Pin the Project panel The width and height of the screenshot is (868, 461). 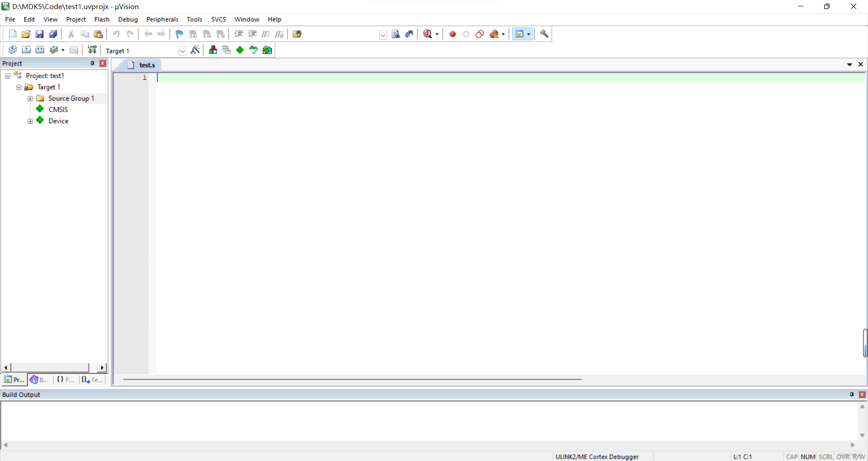click(x=92, y=63)
